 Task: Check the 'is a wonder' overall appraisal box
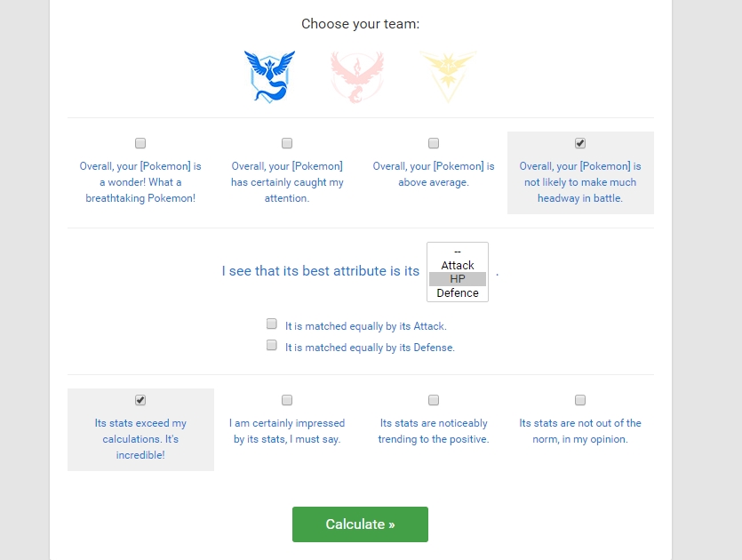pos(140,143)
